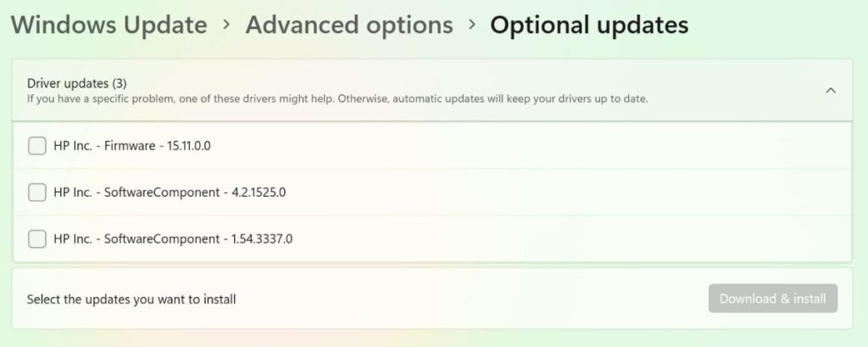Click the Download & install button
This screenshot has width=868, height=347.
[x=773, y=299]
